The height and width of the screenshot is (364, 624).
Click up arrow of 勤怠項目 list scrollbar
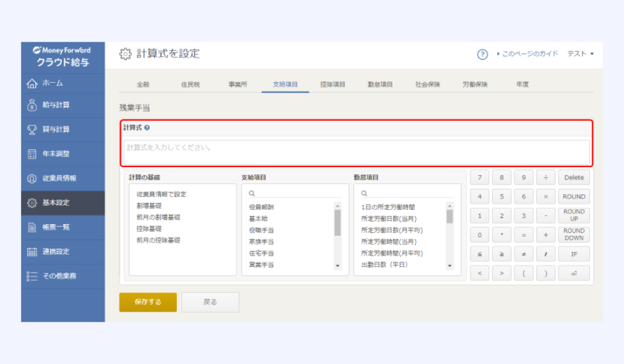tap(450, 206)
